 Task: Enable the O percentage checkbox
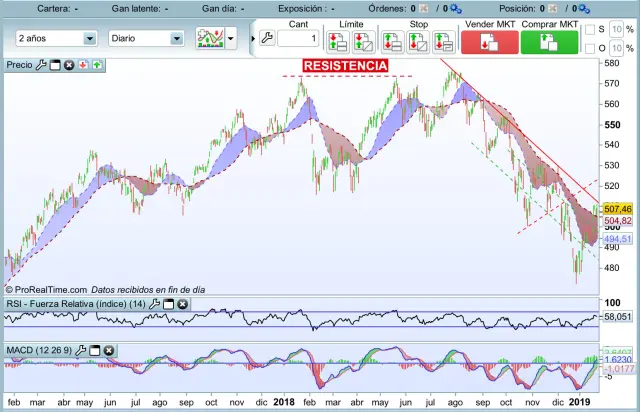pos(589,48)
